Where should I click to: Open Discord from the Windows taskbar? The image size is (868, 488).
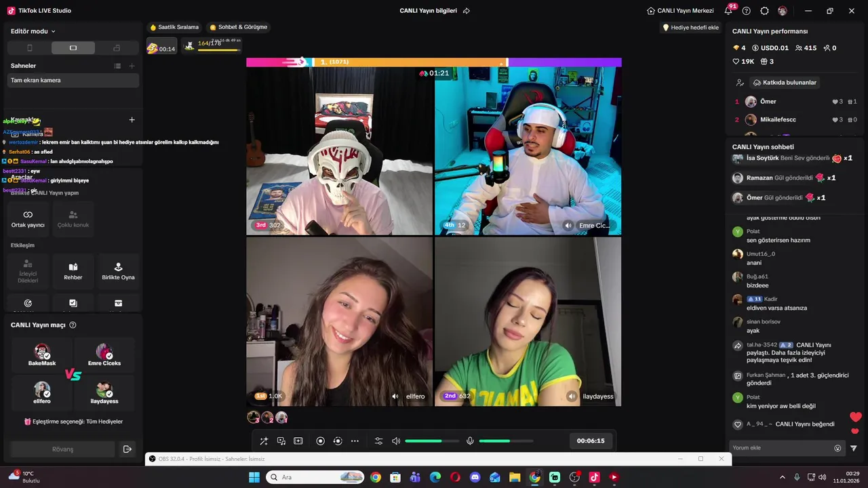point(475,477)
